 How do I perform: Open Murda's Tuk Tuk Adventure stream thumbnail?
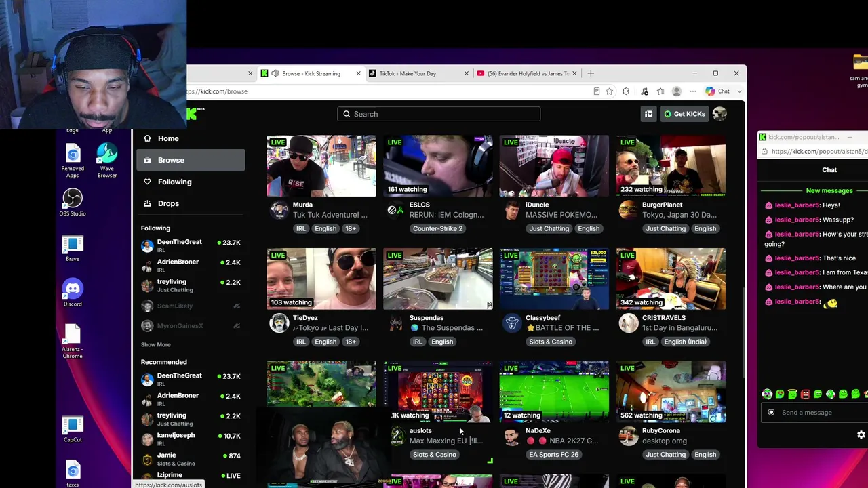pos(321,166)
